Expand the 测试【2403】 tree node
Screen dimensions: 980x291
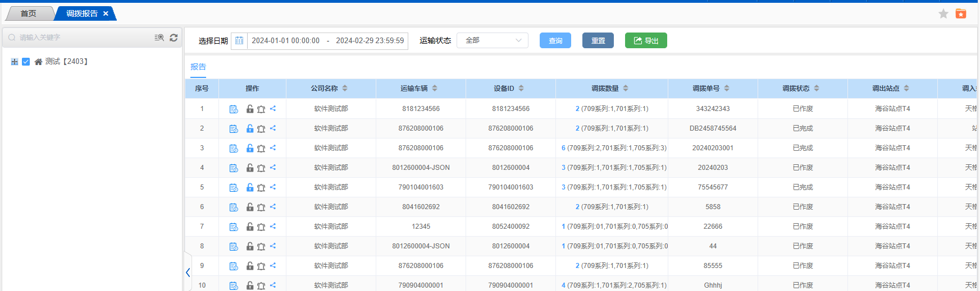click(15, 62)
